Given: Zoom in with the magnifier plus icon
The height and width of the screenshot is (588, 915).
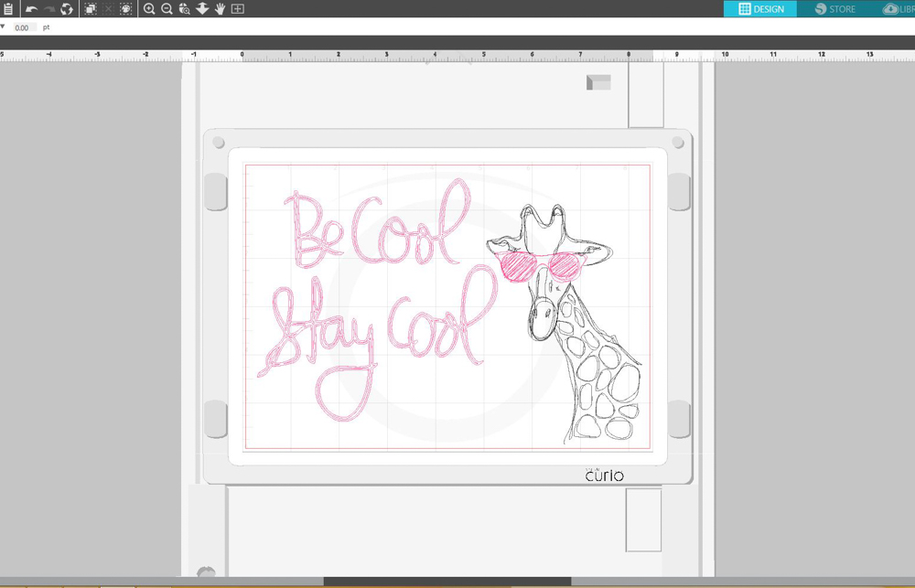Looking at the screenshot, I should click(x=149, y=9).
